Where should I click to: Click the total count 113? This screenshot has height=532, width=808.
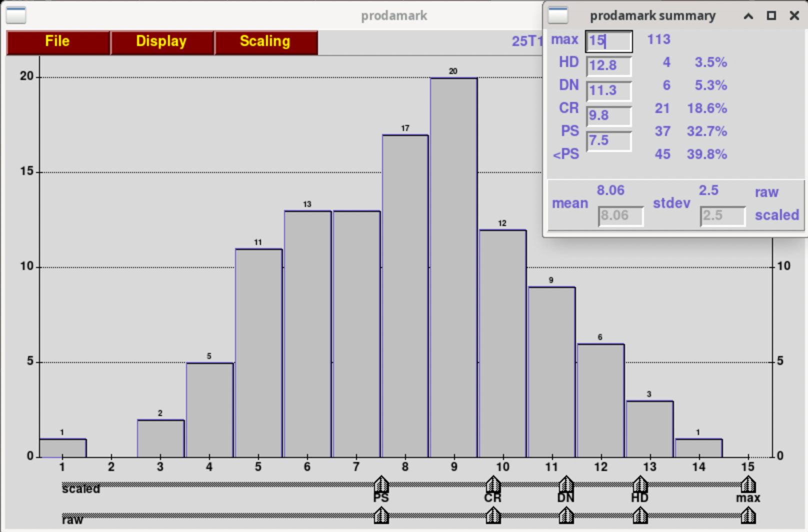point(658,39)
